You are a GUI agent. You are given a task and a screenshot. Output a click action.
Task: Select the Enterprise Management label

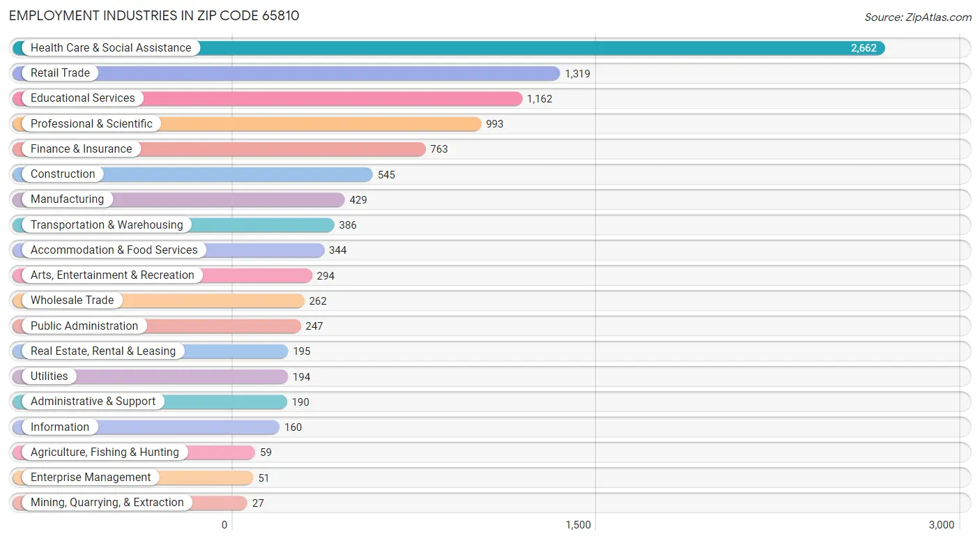(91, 478)
